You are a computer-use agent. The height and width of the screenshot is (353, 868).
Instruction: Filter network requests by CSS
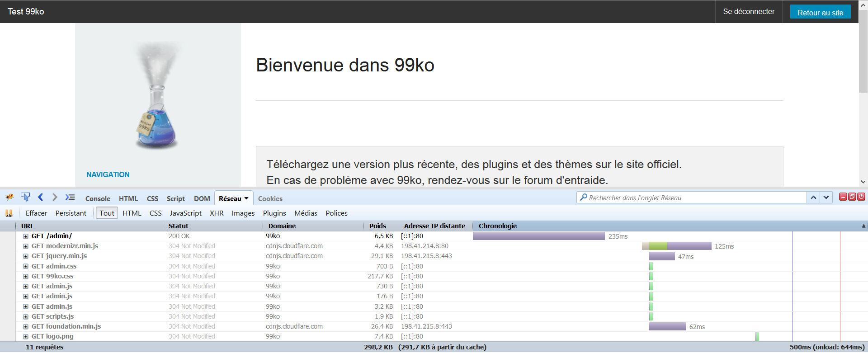pyautogui.click(x=156, y=213)
